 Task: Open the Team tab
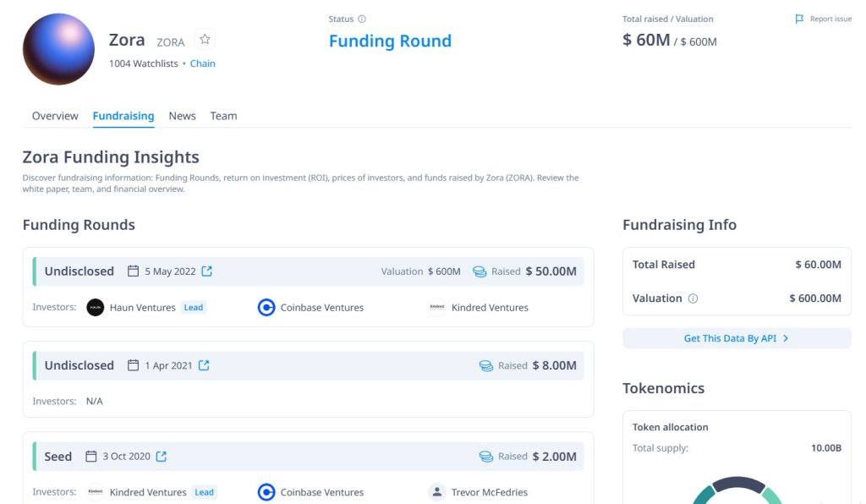tap(223, 116)
